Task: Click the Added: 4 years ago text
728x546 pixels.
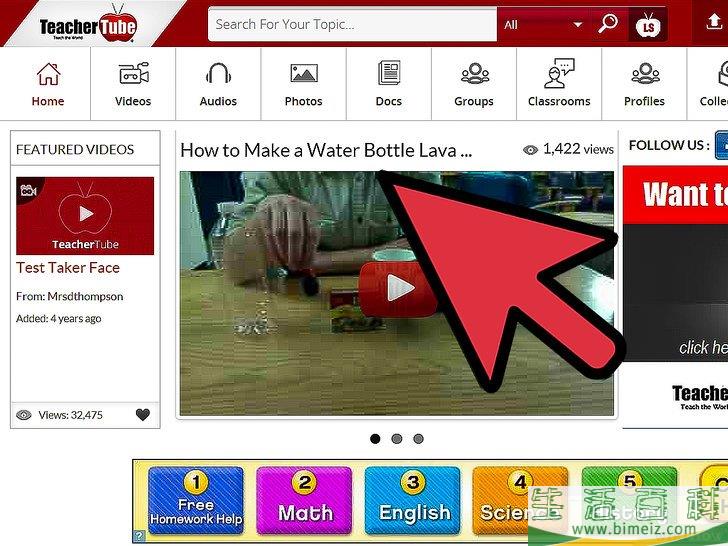Action: click(58, 318)
